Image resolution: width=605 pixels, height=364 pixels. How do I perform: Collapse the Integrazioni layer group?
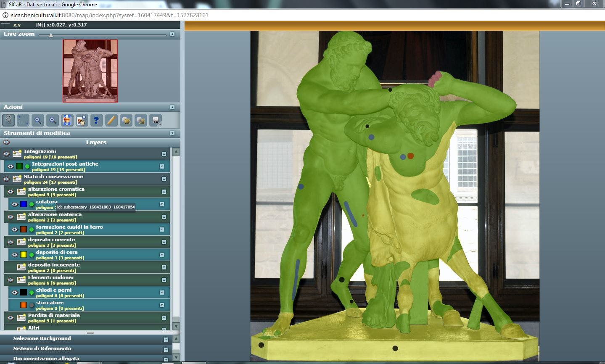164,154
